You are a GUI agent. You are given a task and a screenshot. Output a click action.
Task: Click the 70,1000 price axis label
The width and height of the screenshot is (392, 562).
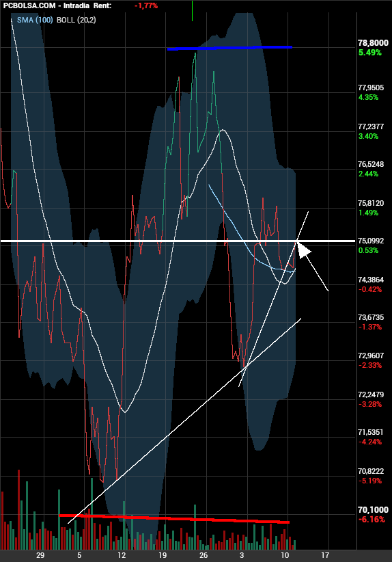[x=373, y=509]
